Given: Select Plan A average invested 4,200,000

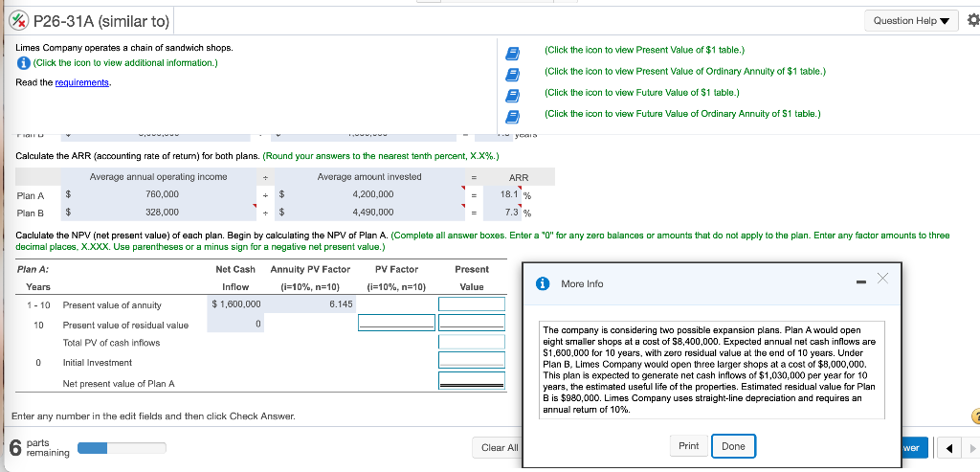Looking at the screenshot, I should click(373, 194).
